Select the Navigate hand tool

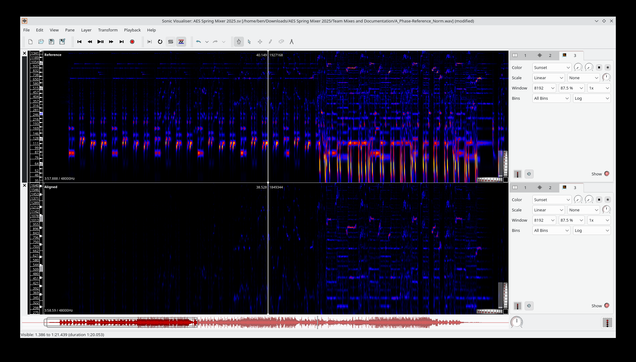(239, 42)
